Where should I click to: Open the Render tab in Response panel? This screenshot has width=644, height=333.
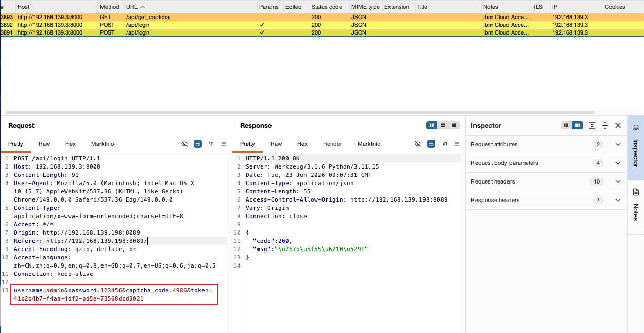pyautogui.click(x=332, y=144)
